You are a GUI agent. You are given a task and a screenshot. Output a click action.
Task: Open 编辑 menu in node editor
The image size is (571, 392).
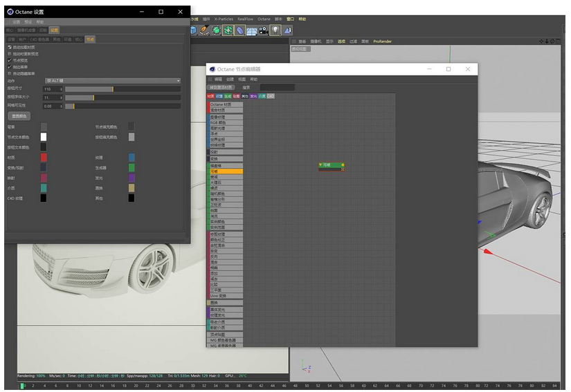click(x=218, y=80)
